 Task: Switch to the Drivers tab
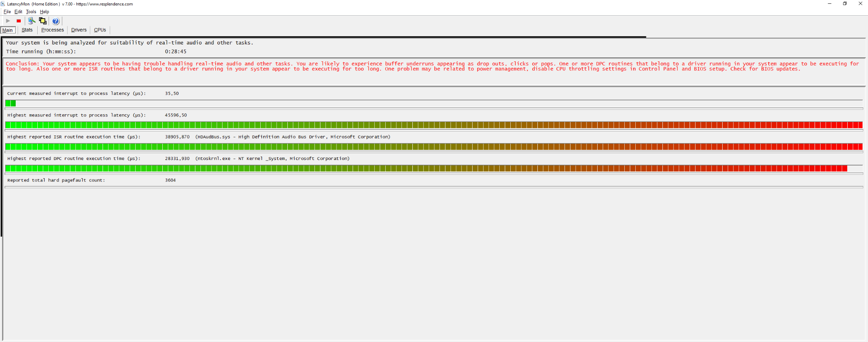[79, 30]
